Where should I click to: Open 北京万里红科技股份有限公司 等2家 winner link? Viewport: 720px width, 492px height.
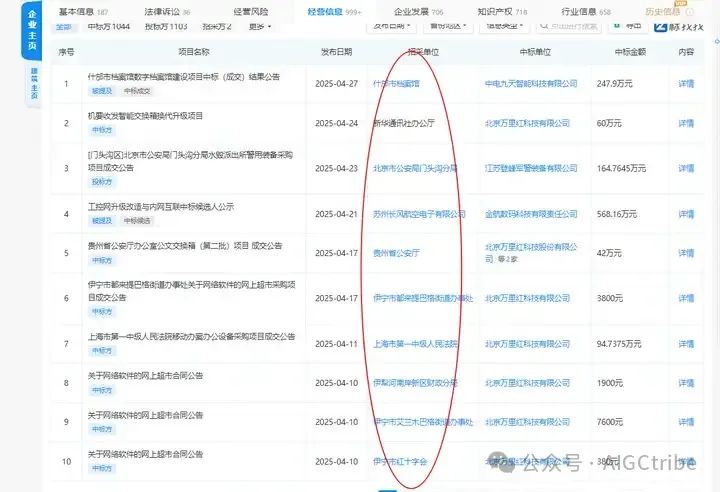click(x=531, y=253)
